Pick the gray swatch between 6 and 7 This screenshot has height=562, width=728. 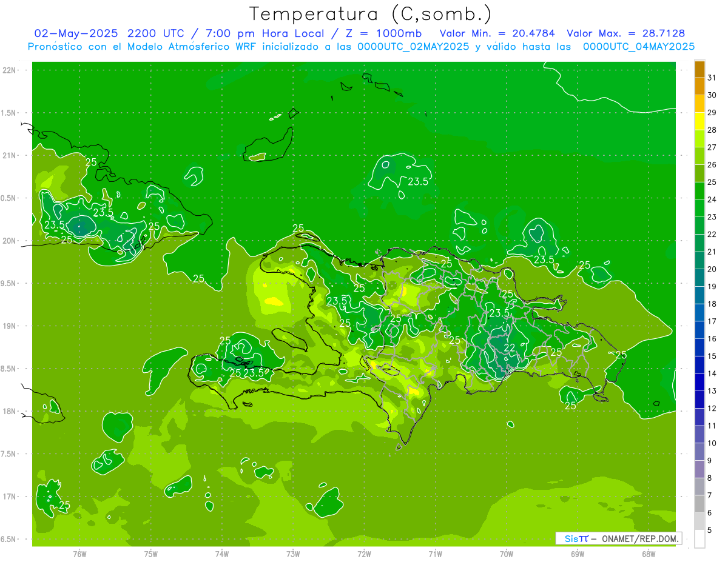pyautogui.click(x=699, y=504)
